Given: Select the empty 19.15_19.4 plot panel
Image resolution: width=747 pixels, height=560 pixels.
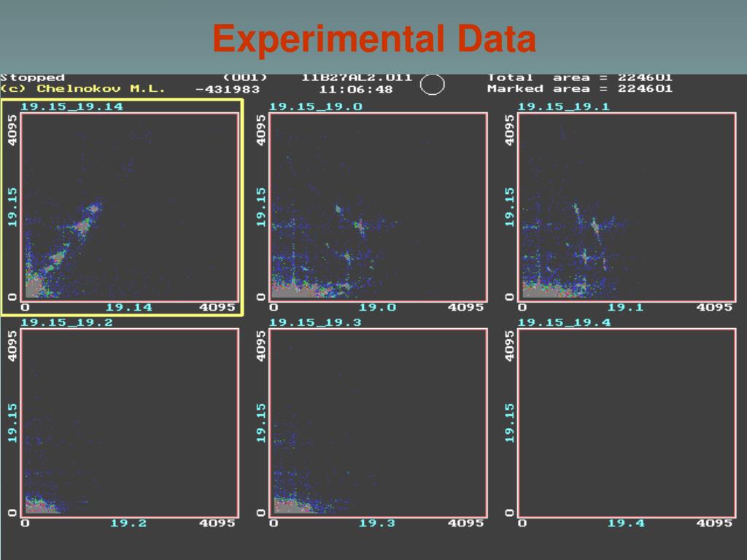Looking at the screenshot, I should [x=627, y=422].
